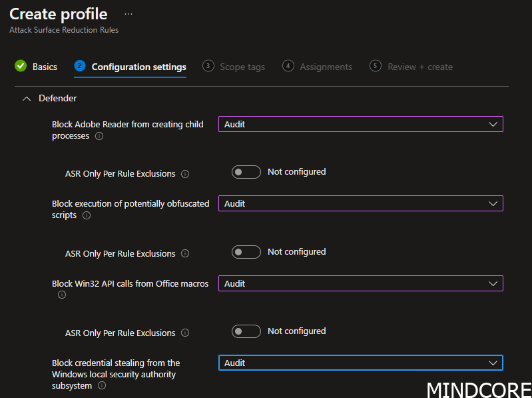Click info icon for second ASR Only Per Rule Exclusions
532x398 pixels.
(x=185, y=253)
